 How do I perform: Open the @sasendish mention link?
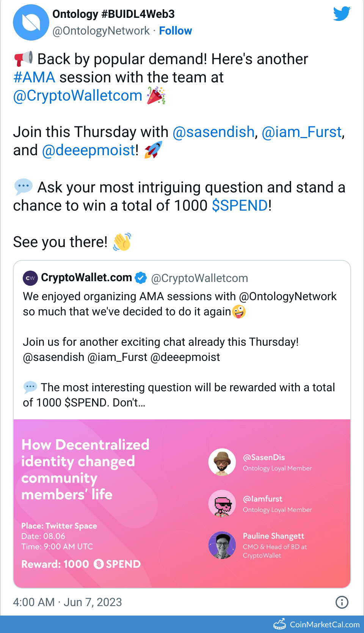213,132
